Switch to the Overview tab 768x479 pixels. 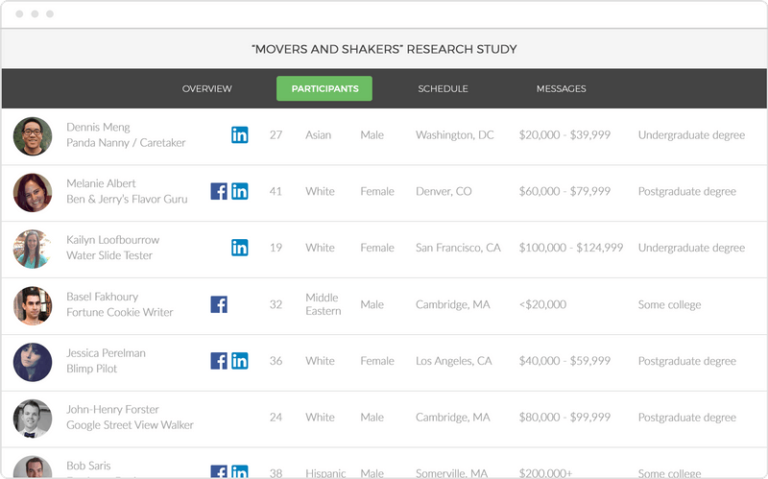point(207,89)
